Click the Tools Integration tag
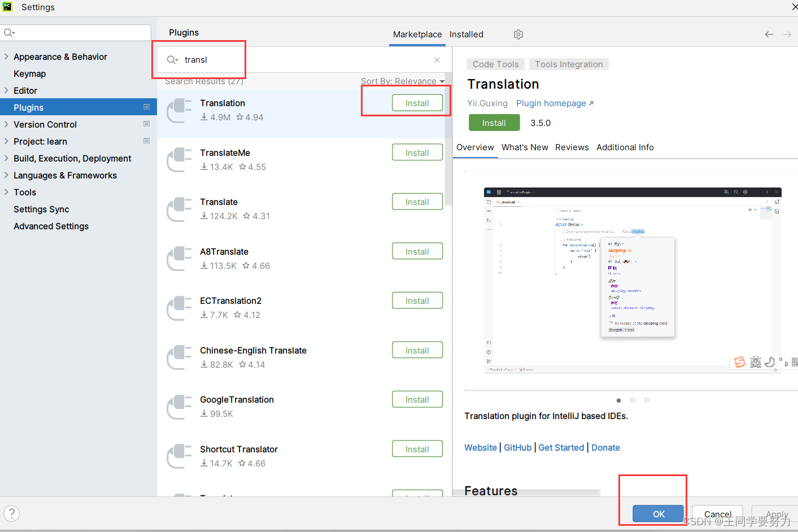Viewport: 798px width, 532px height. [x=569, y=64]
